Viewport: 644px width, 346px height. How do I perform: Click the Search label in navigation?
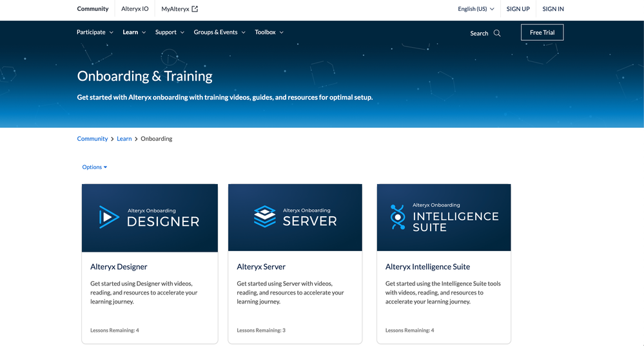[479, 34]
